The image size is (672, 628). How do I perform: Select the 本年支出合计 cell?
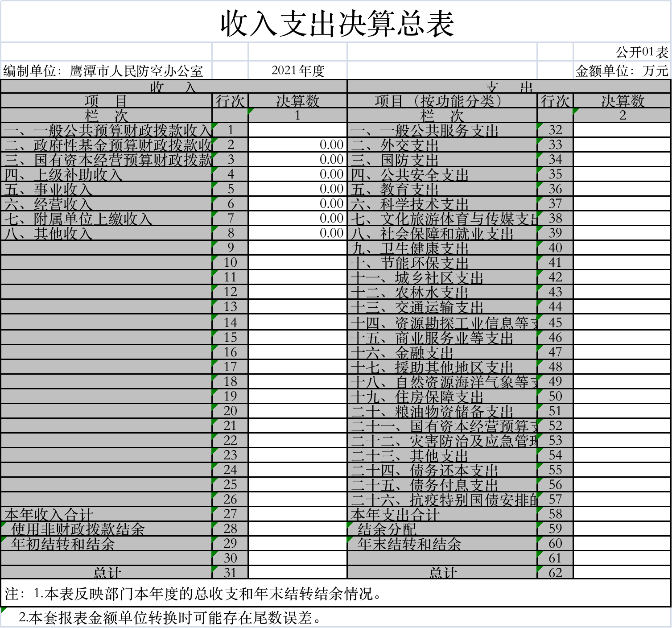pos(442,514)
